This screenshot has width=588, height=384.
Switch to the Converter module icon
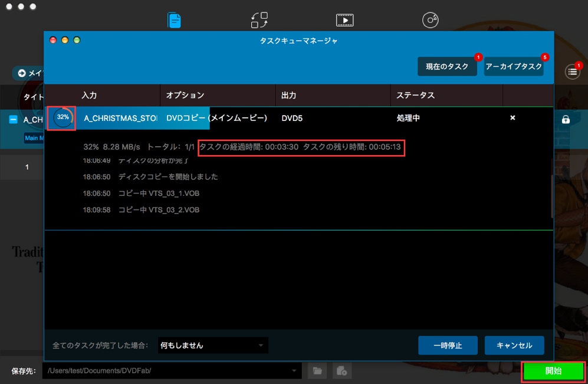[x=259, y=20]
